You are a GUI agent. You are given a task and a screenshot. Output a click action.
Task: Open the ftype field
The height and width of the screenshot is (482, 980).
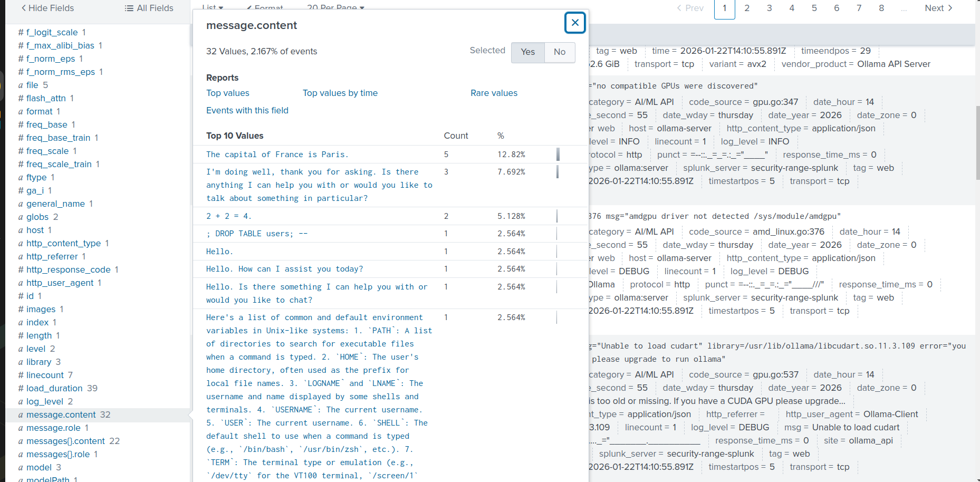[x=36, y=177]
